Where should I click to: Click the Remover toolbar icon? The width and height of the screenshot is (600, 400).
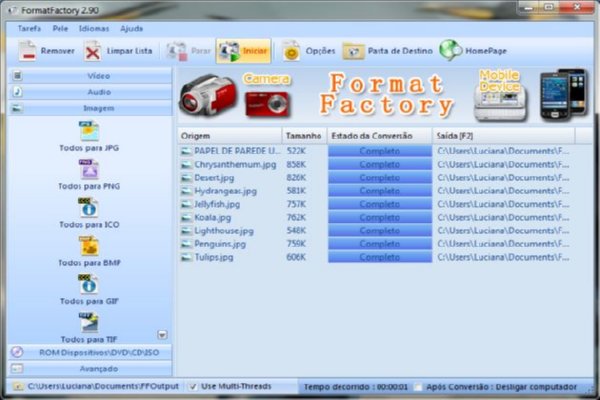[x=28, y=51]
